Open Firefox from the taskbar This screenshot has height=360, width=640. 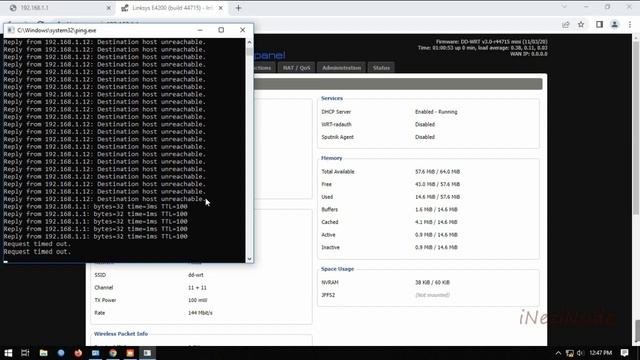pyautogui.click(x=78, y=353)
